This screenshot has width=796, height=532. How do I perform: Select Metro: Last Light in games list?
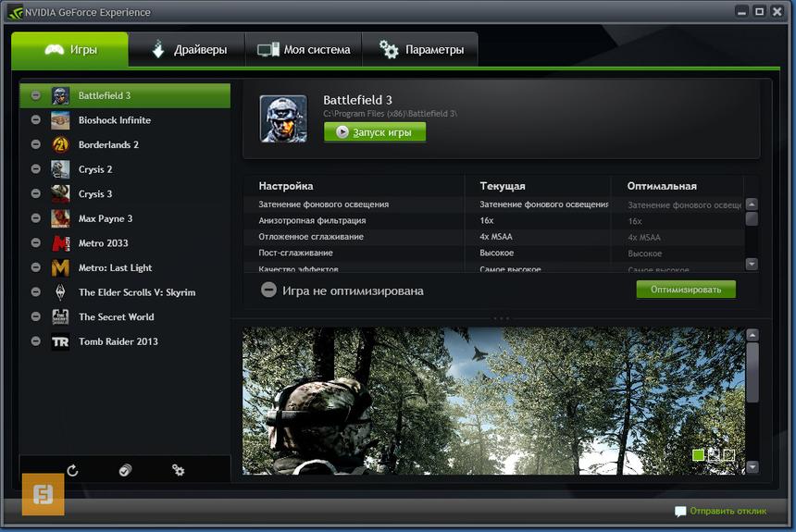coord(125,268)
